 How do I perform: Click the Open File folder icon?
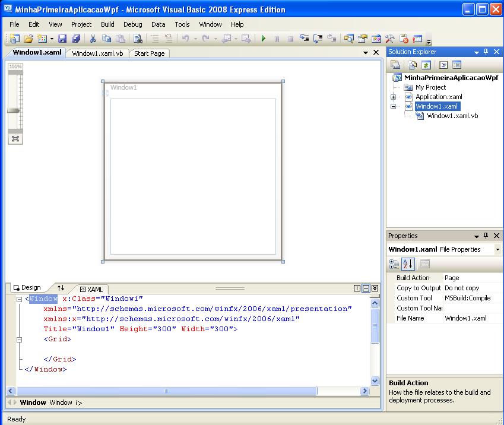pos(28,39)
